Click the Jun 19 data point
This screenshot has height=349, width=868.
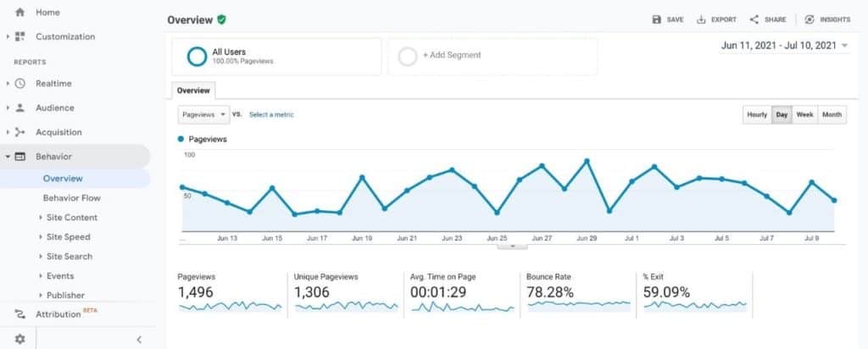pyautogui.click(x=362, y=178)
